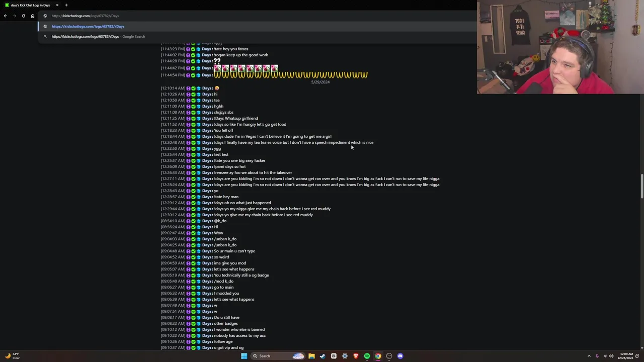Image resolution: width=644 pixels, height=362 pixels.
Task: Click the '@k_do' message at 08:54:10 AM
Action: [x=220, y=221]
